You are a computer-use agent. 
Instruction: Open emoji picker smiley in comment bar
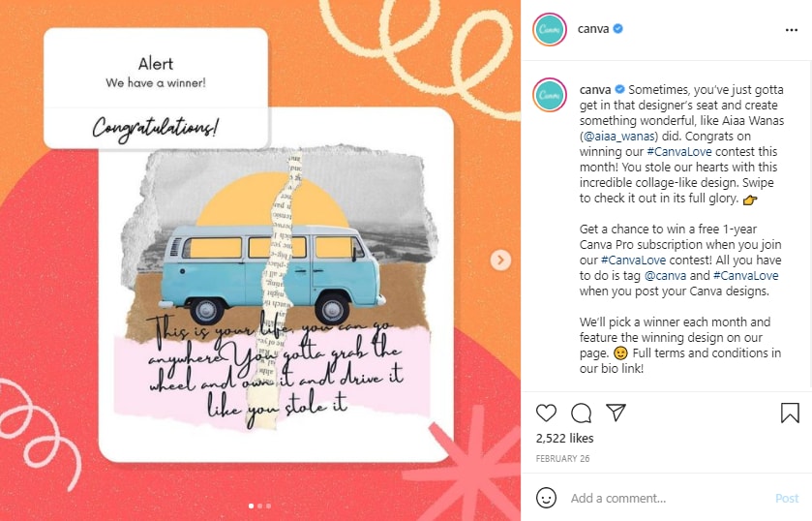546,498
